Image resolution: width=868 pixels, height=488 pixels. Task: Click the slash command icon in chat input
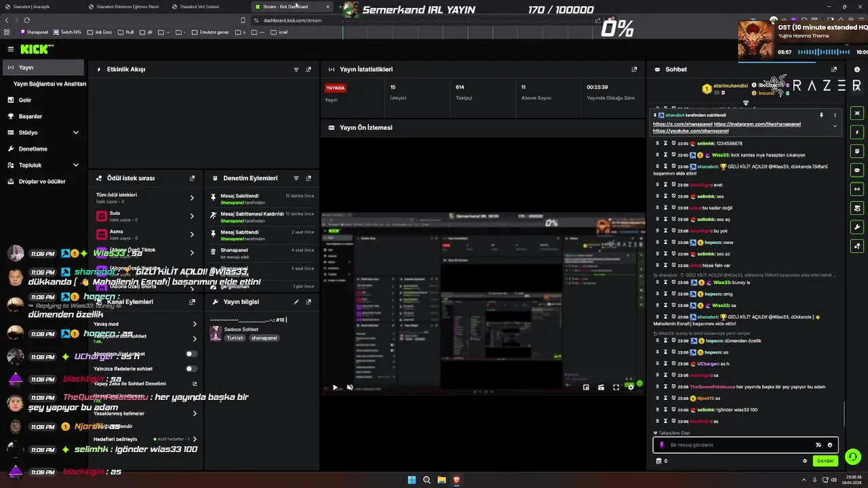click(x=818, y=445)
